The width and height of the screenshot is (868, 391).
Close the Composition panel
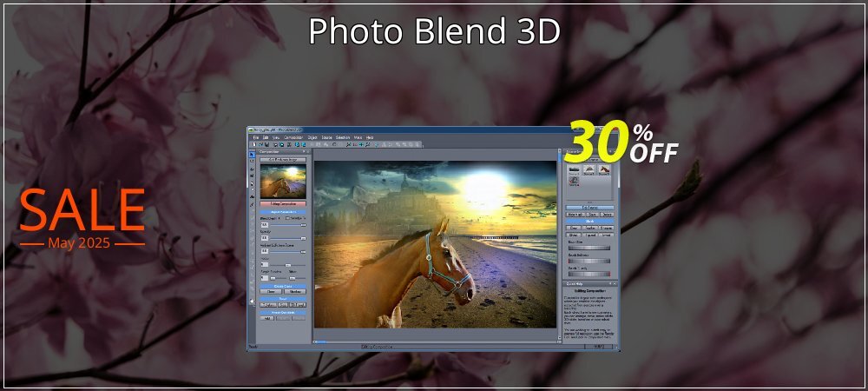point(308,152)
